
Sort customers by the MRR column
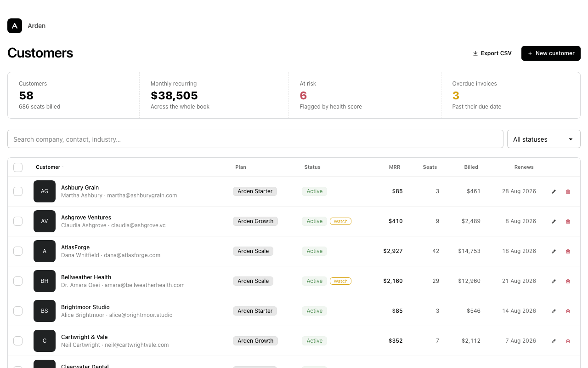395,167
